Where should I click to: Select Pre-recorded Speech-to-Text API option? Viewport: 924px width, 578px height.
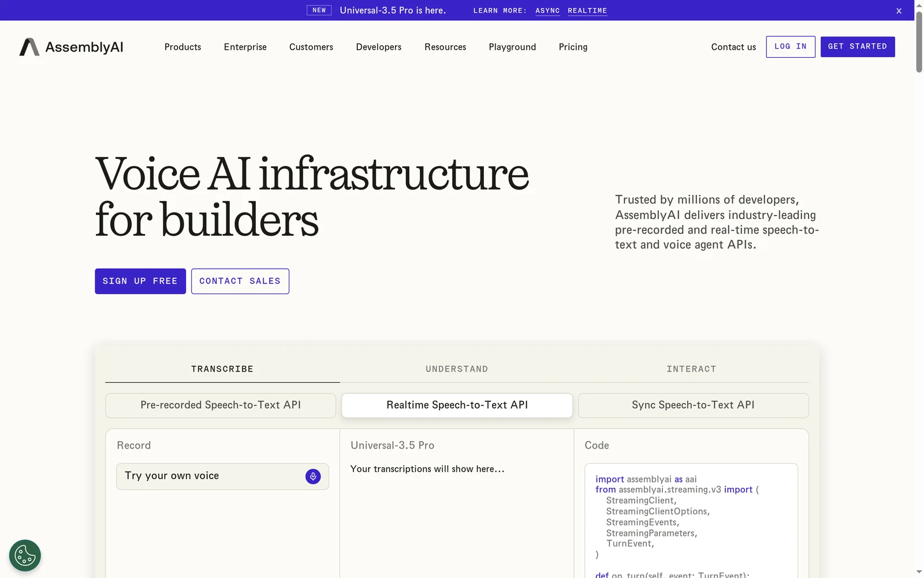(x=221, y=405)
